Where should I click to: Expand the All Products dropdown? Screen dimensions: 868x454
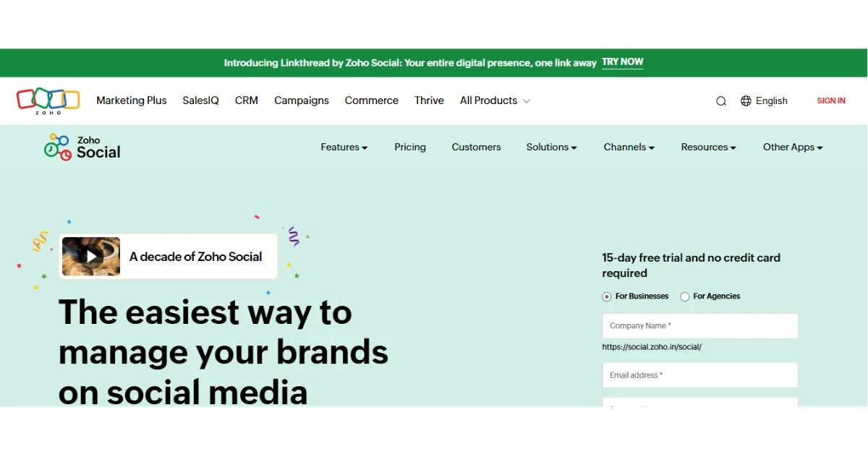(x=495, y=100)
